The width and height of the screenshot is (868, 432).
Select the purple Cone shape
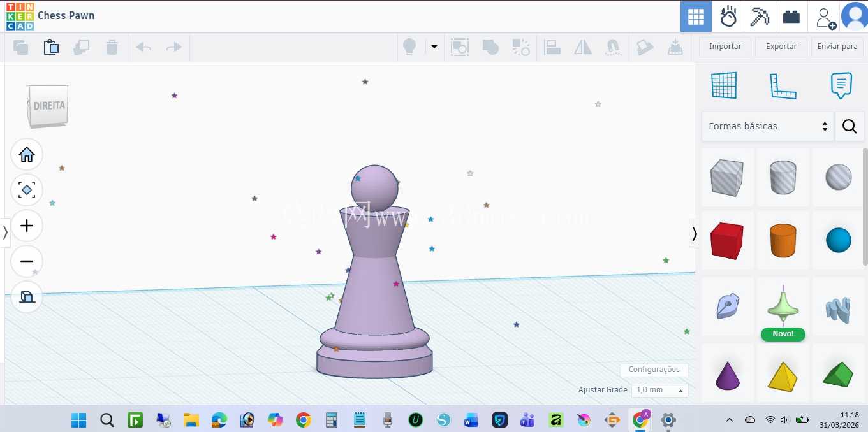pos(727,375)
